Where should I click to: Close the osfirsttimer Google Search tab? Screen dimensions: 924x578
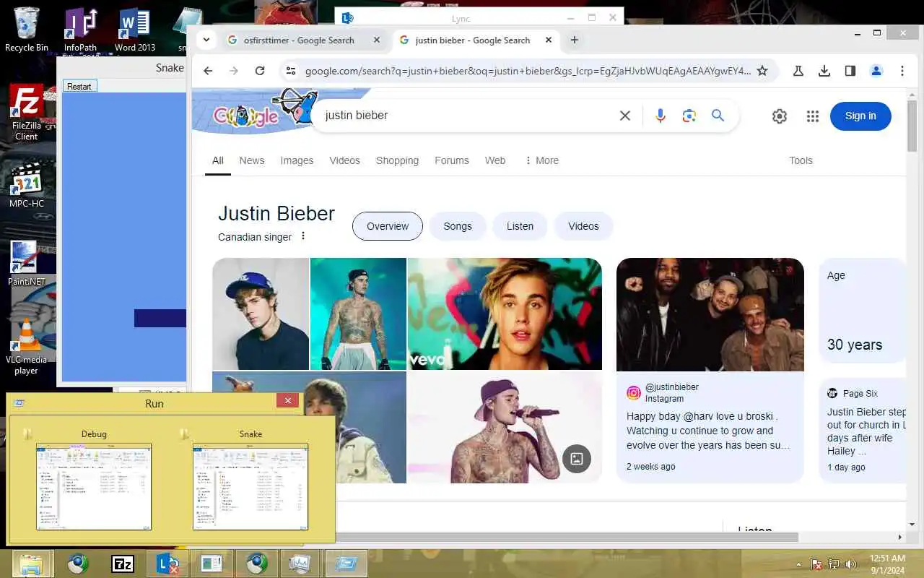point(377,40)
